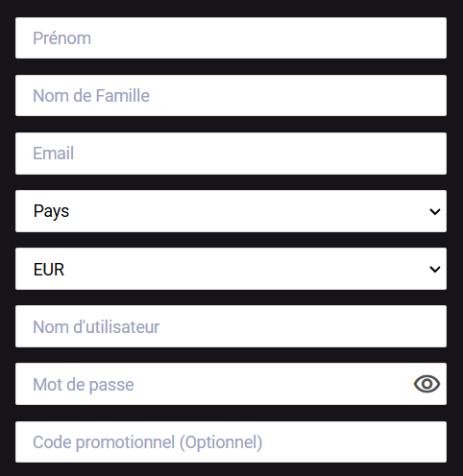Click the "Mot de passe" placeholder text

pyautogui.click(x=84, y=385)
